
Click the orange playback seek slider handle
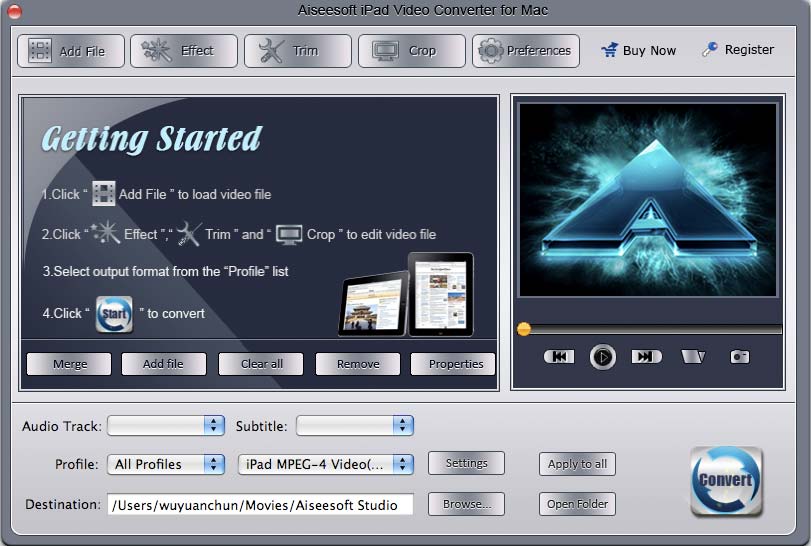click(524, 329)
